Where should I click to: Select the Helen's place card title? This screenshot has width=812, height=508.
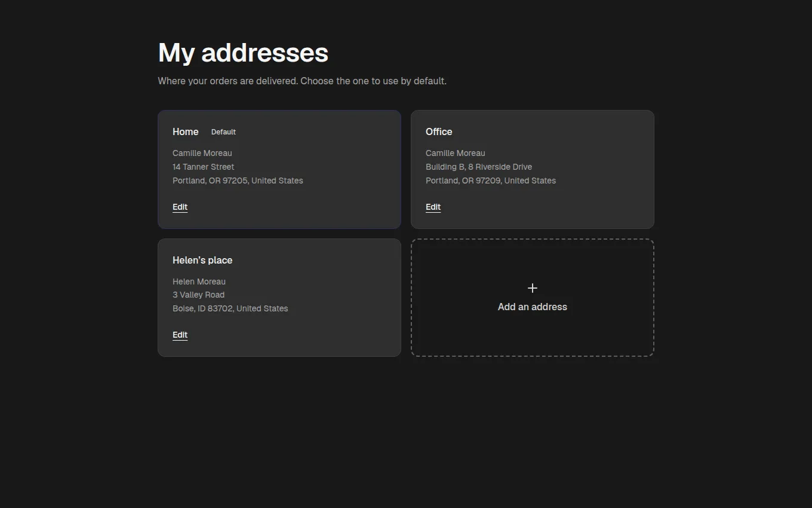(202, 260)
